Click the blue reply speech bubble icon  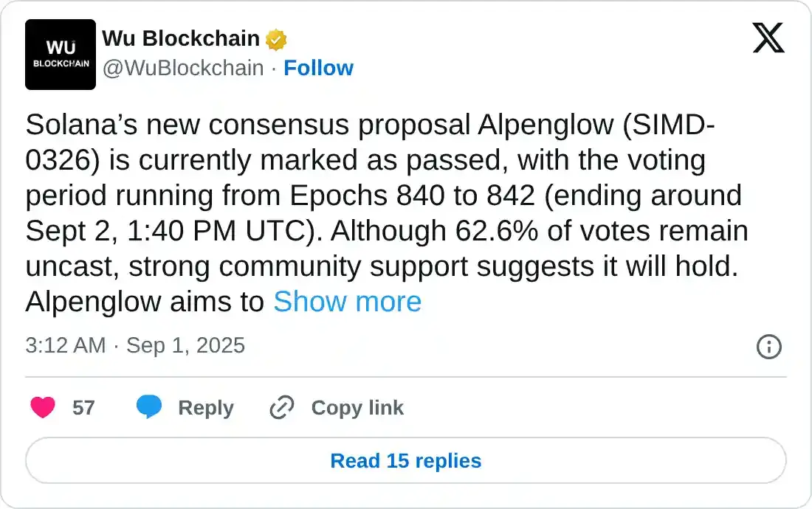[149, 407]
